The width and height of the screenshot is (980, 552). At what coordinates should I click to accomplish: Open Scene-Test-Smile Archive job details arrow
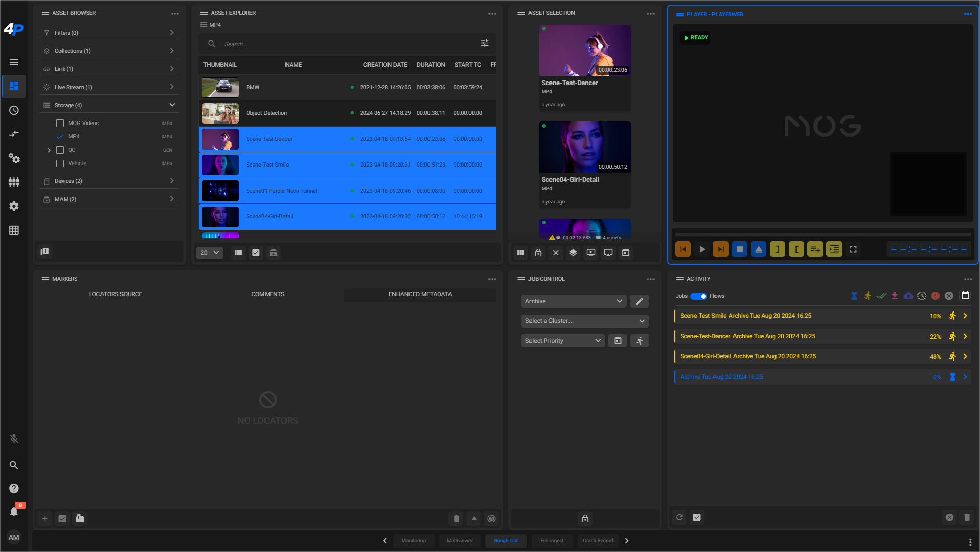(965, 316)
